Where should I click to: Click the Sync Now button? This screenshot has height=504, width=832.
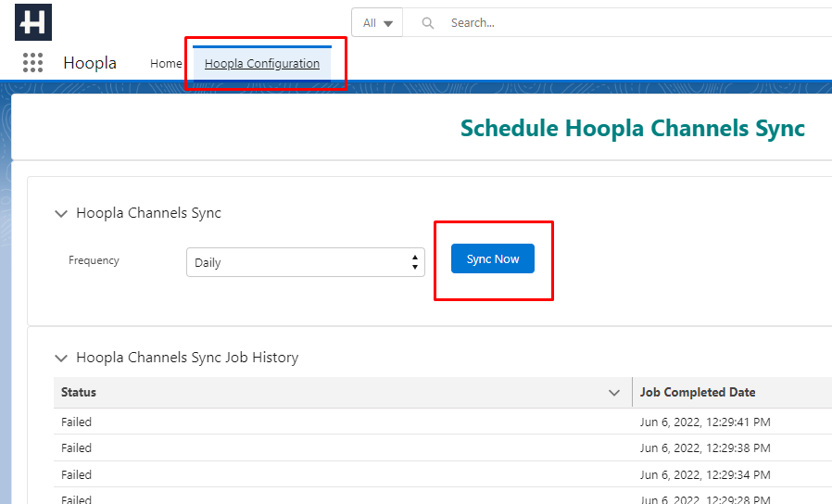tap(492, 258)
